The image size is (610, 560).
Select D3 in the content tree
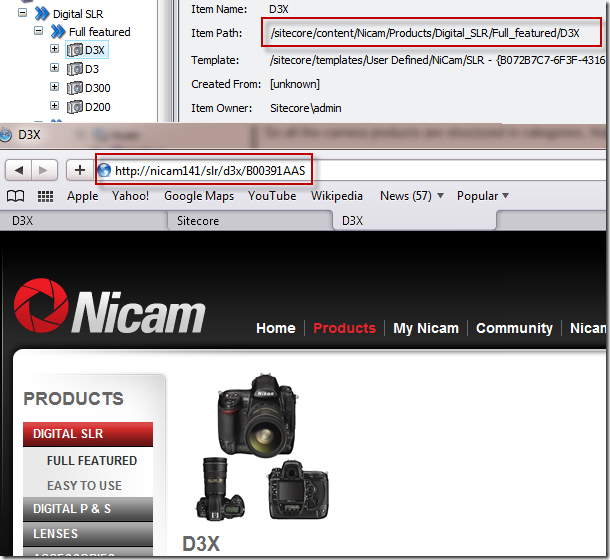(92, 69)
